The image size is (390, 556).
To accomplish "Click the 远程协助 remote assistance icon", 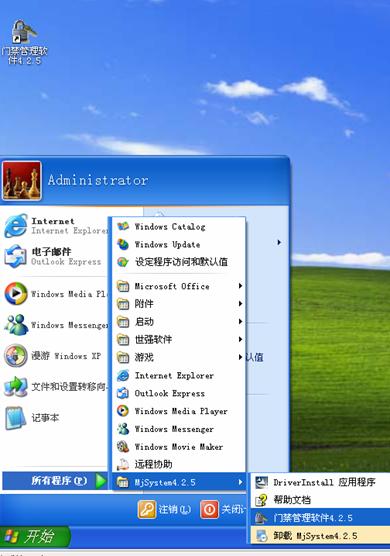I will (123, 464).
